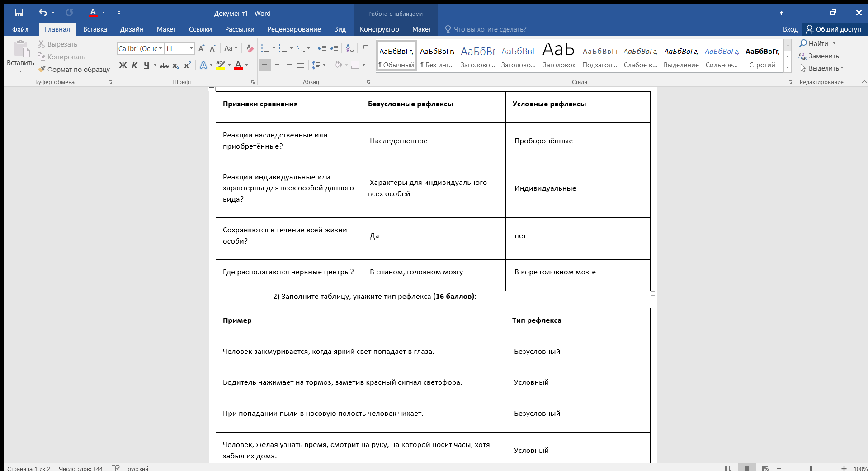868x471 pixels.
Task: Toggle underline formatting (Ч)
Action: tap(146, 66)
